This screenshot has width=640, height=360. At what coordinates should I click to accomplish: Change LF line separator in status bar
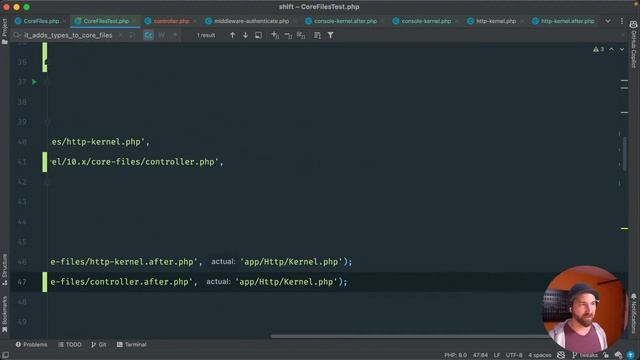[x=497, y=356]
